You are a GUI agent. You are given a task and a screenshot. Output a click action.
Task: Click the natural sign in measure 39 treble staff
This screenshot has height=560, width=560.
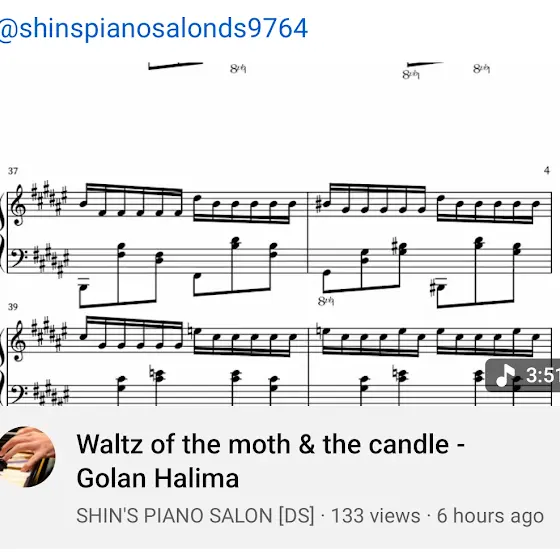point(189,333)
